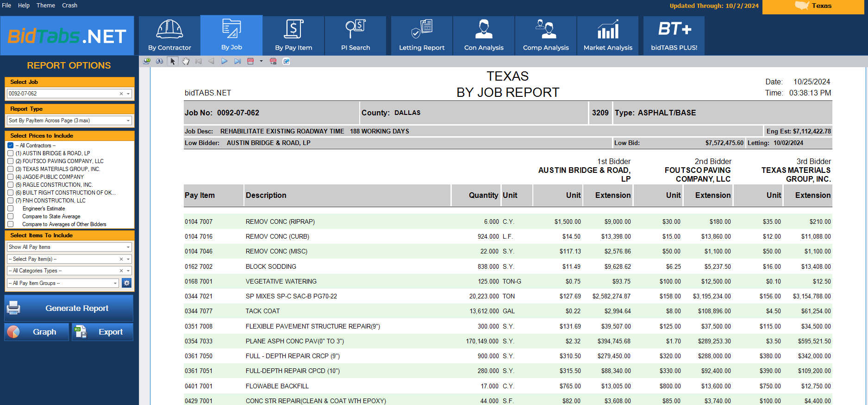Open the Comp Analysis section

(x=546, y=36)
